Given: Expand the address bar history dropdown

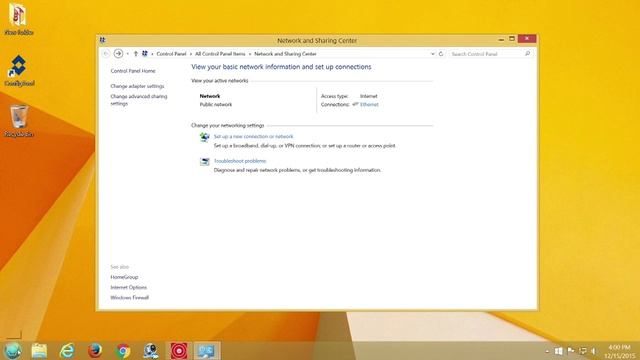Looking at the screenshot, I should [x=433, y=54].
